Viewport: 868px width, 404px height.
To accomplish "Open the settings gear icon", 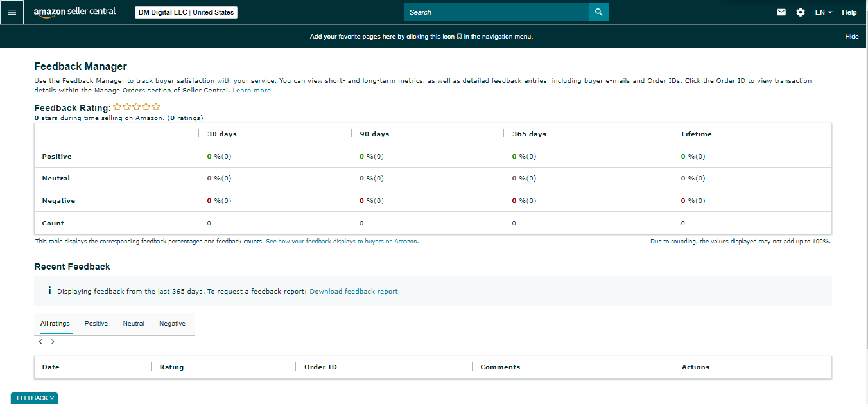I will point(801,12).
